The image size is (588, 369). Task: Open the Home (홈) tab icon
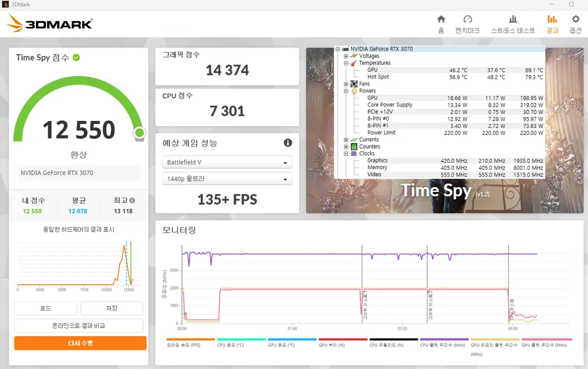click(x=441, y=19)
